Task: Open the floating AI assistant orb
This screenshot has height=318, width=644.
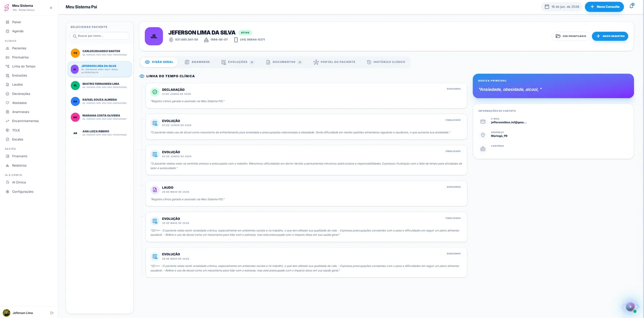Action: (x=630, y=306)
